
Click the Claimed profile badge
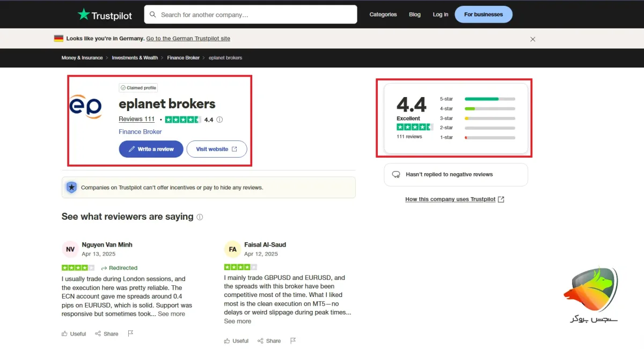tap(138, 88)
